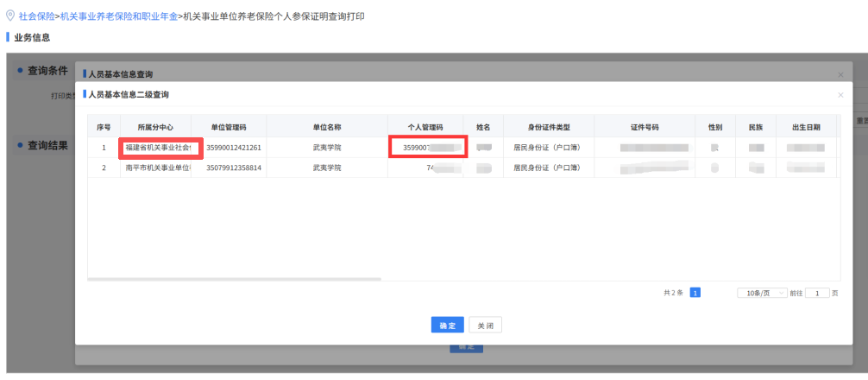Image resolution: width=868 pixels, height=380 pixels.
Task: Click the 社会保险 breadcrumb link
Action: coord(36,16)
